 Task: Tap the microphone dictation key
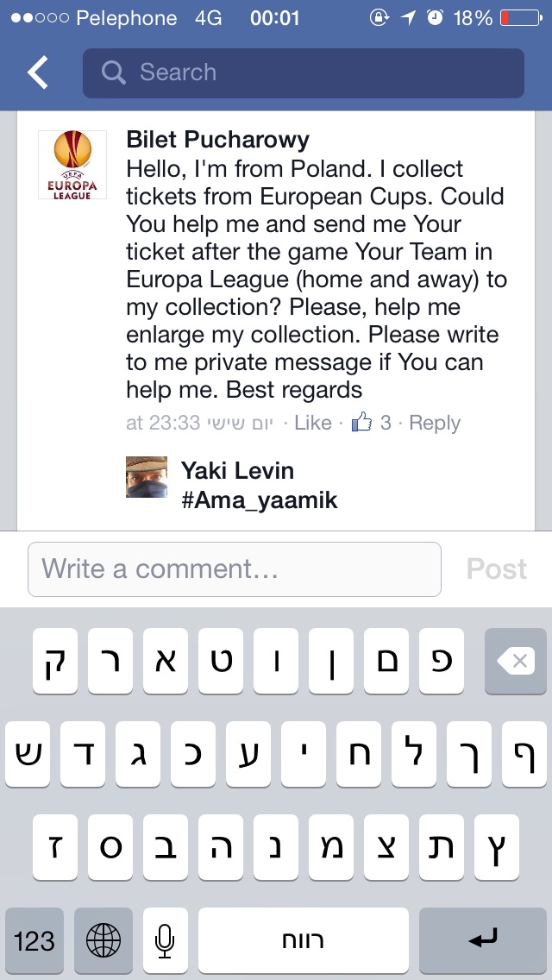(165, 940)
